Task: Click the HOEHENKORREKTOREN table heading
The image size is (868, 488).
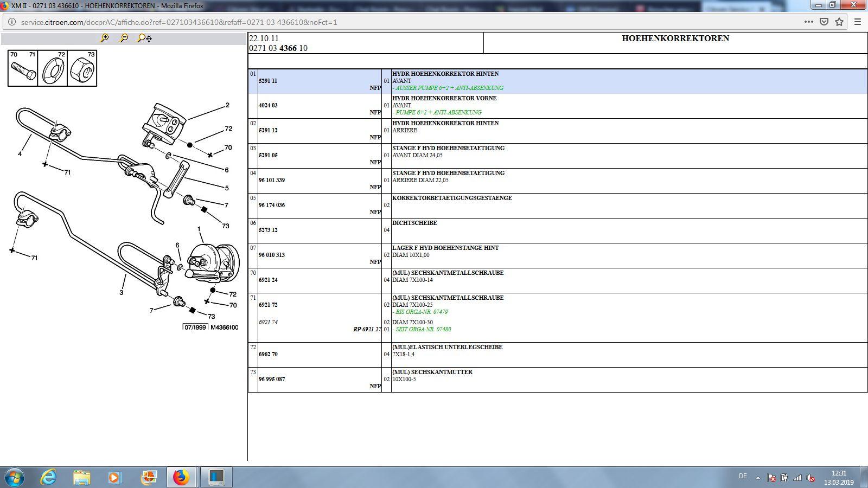Action: tap(675, 38)
